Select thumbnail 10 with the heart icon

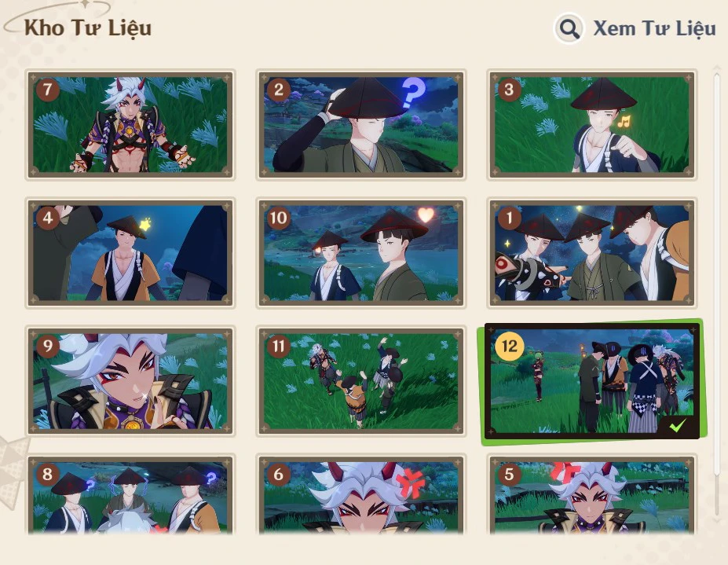(361, 253)
